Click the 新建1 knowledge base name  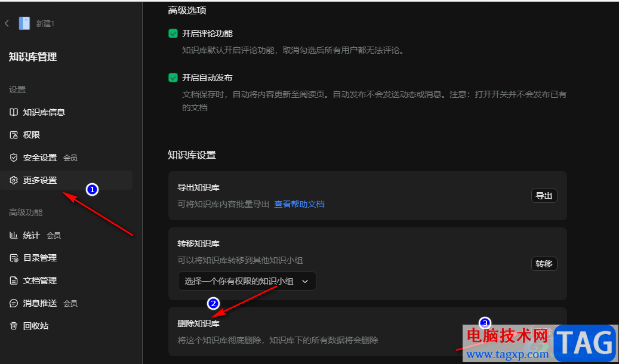pyautogui.click(x=45, y=24)
